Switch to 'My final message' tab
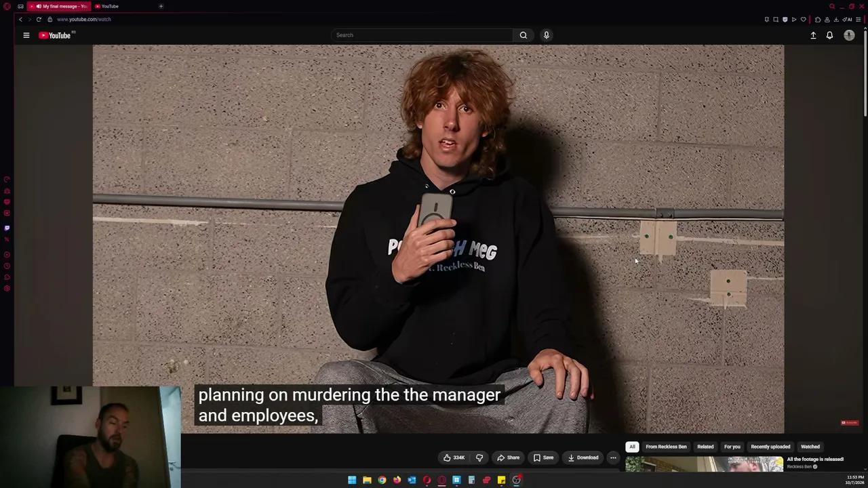Image resolution: width=868 pixels, height=488 pixels. pos(59,6)
